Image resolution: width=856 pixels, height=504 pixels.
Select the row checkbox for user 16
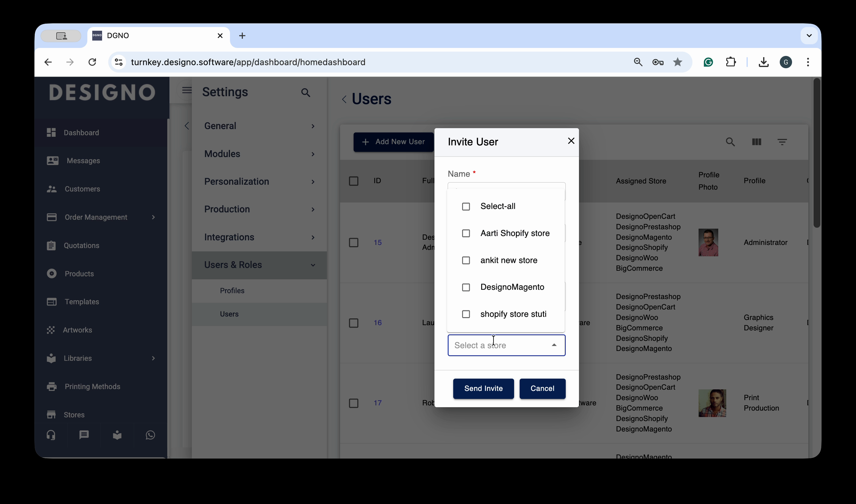354,323
